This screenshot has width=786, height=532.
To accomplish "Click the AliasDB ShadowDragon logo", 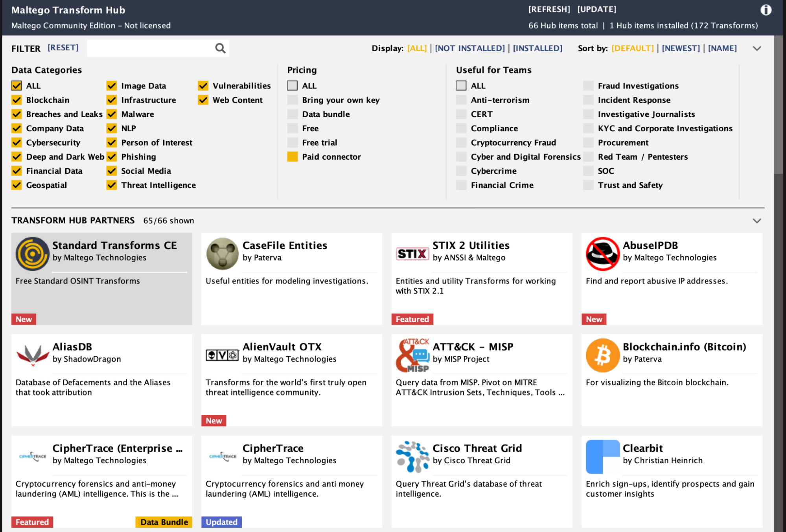I will pos(32,355).
